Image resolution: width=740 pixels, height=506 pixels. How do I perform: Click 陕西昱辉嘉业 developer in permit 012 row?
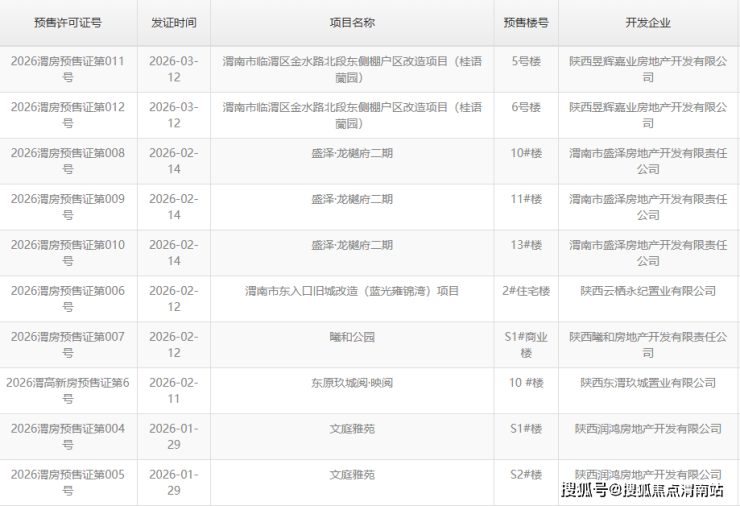(648, 115)
